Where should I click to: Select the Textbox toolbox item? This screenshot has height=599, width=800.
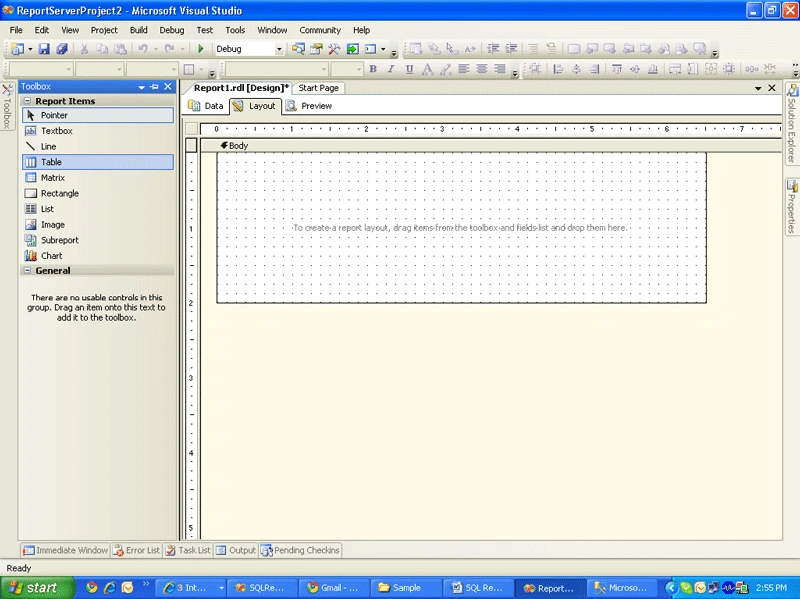pos(98,131)
